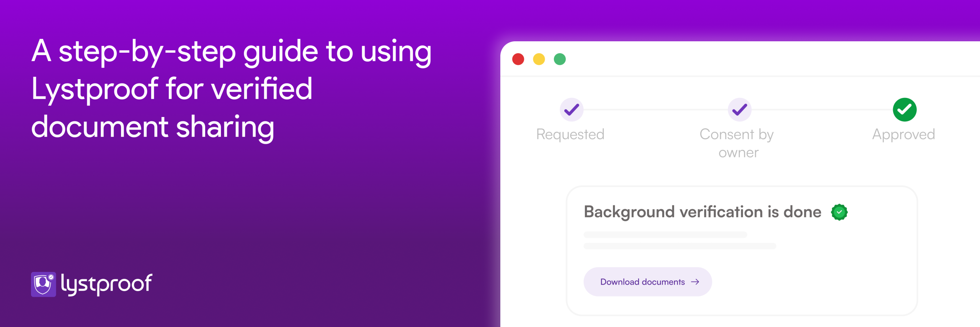Screen dimensions: 980x327
Task: Click the arrow icon in Download documents
Action: 695,282
